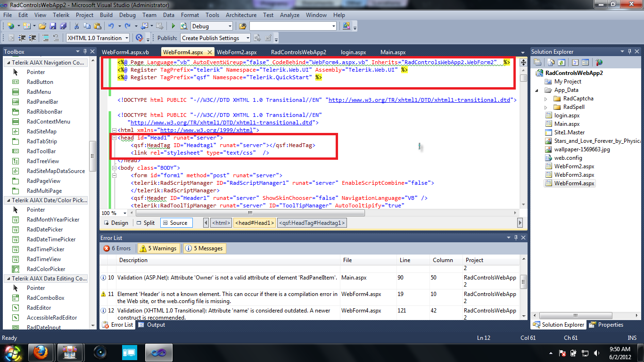Cut selection with the scissors icon
The image size is (644, 362).
point(77,26)
